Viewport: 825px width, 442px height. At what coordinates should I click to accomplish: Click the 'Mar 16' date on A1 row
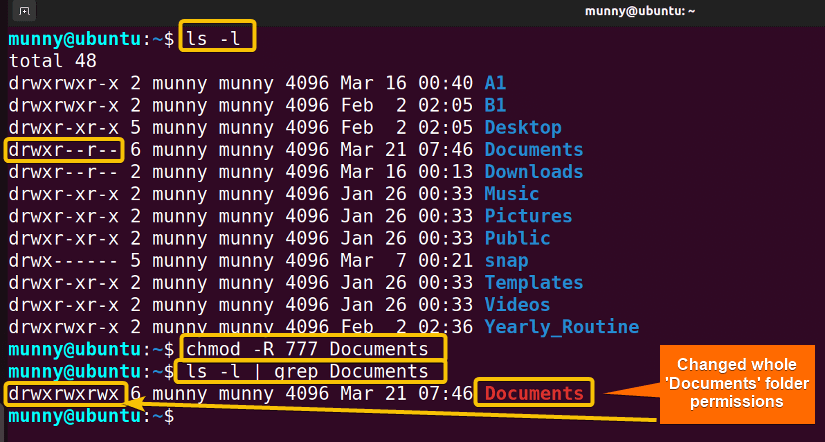[374, 83]
